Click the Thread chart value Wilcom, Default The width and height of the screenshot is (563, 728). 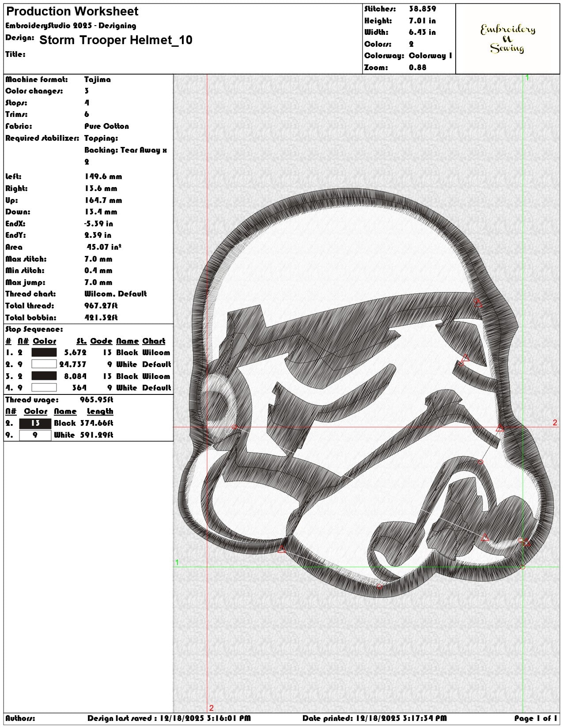pyautogui.click(x=115, y=294)
